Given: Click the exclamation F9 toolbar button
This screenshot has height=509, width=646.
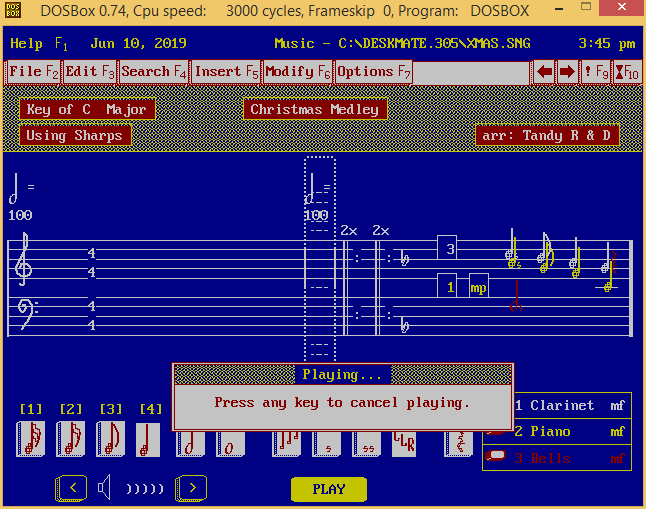Looking at the screenshot, I should coord(596,72).
